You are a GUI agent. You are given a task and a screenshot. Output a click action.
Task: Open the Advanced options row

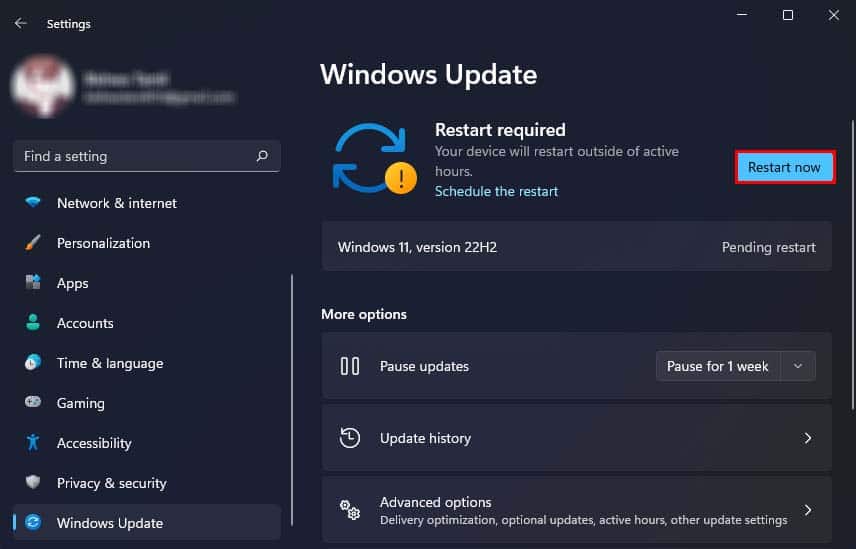pyautogui.click(x=576, y=510)
